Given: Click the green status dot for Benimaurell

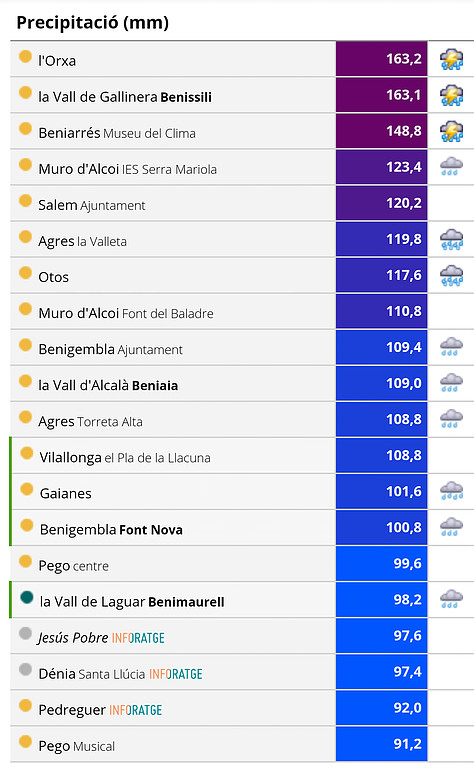Looking at the screenshot, I should (26, 597).
